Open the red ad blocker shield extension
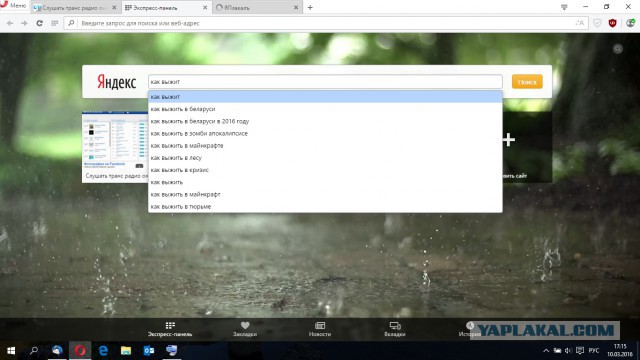 click(612, 23)
